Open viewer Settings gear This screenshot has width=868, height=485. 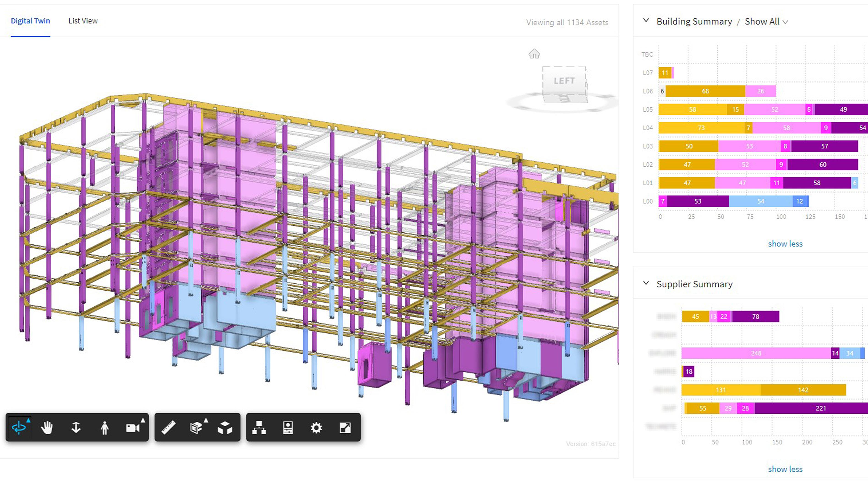[x=316, y=428]
